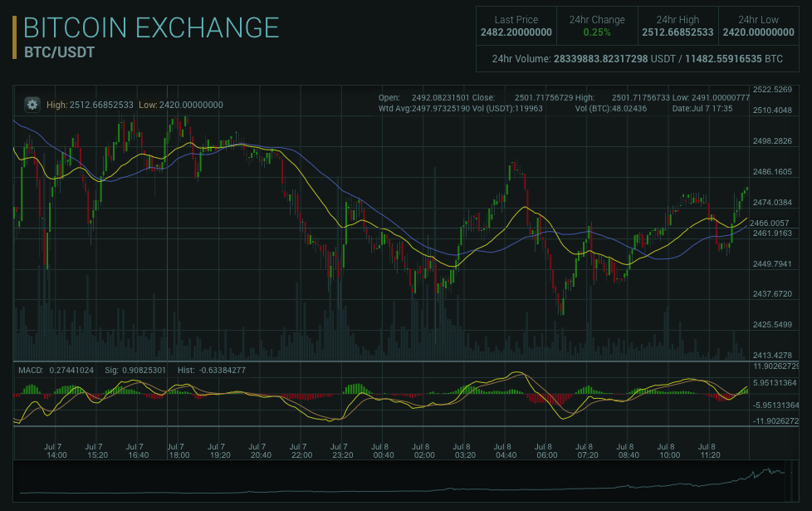Screen dimensions: 812x511
Task: Click the Jul 8 00:40 time axis label
Action: 383,451
